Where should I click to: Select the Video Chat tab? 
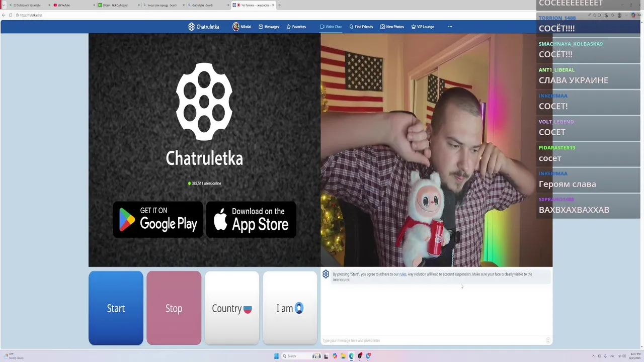click(x=331, y=27)
